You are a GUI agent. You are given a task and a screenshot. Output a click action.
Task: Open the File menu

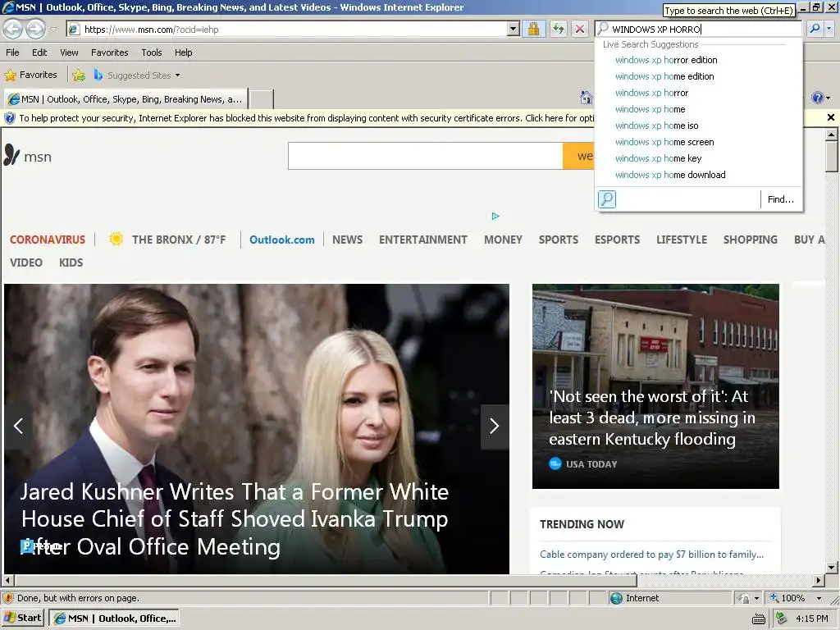coord(12,52)
